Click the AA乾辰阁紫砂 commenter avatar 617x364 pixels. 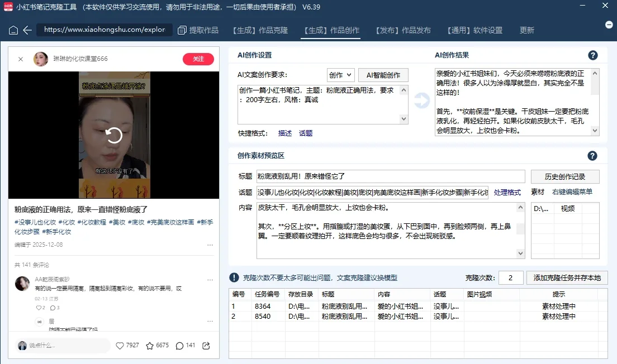22,284
